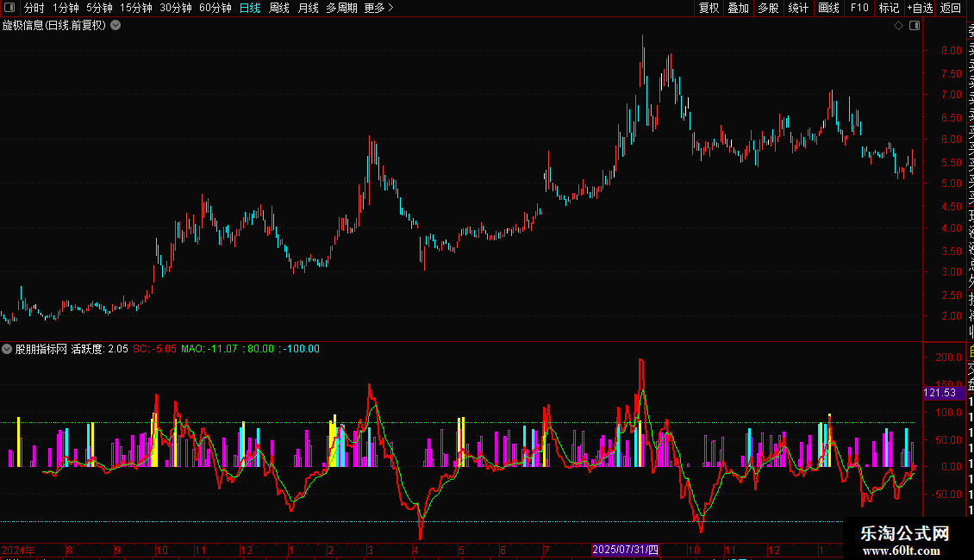This screenshot has height=560, width=974.
Task: Click the 2024年 label on time axis
Action: coord(19,550)
